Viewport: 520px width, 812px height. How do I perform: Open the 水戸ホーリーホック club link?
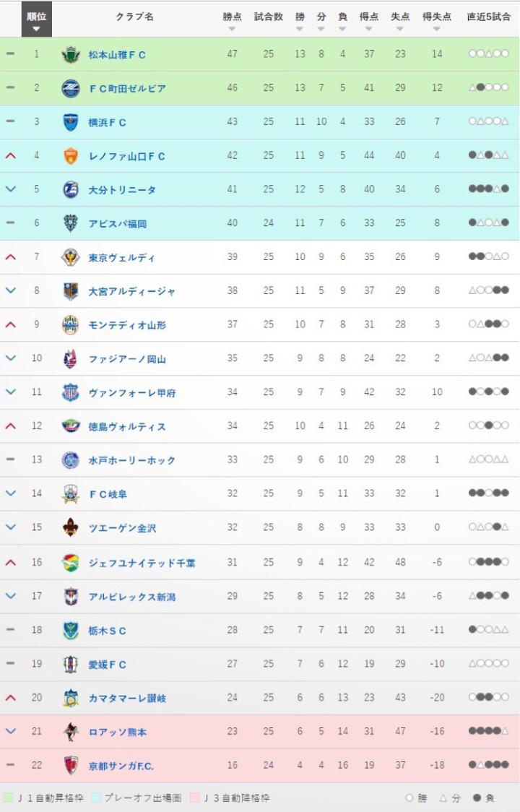click(131, 460)
